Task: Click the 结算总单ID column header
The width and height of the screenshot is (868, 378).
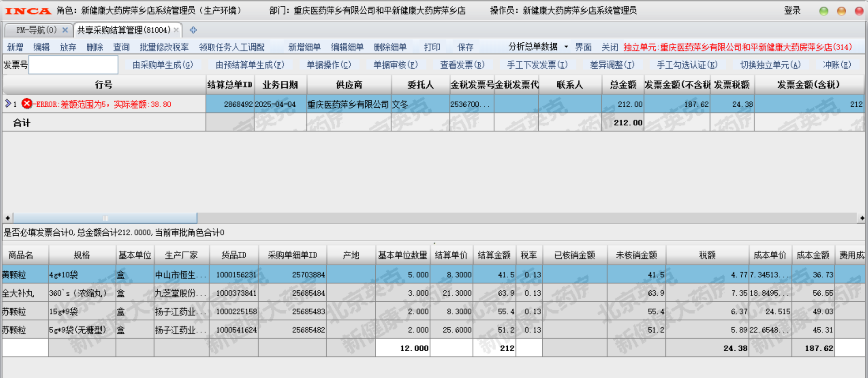Action: tap(230, 85)
